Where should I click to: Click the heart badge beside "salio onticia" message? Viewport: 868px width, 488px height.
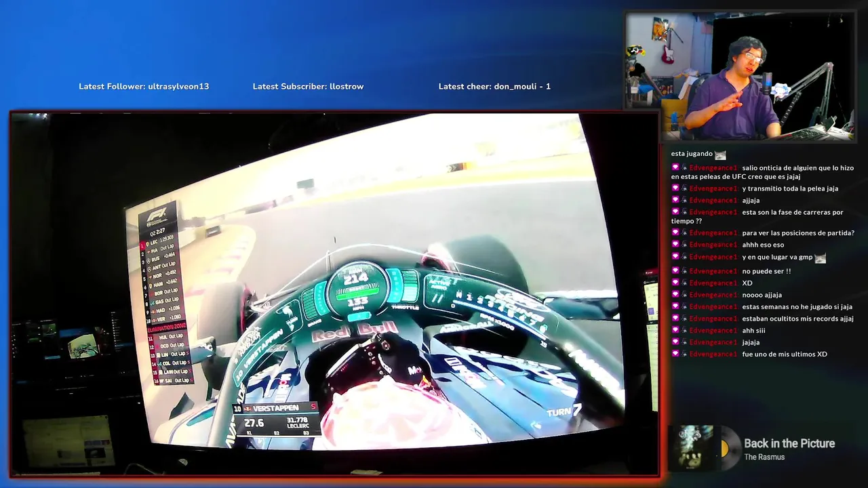(675, 167)
